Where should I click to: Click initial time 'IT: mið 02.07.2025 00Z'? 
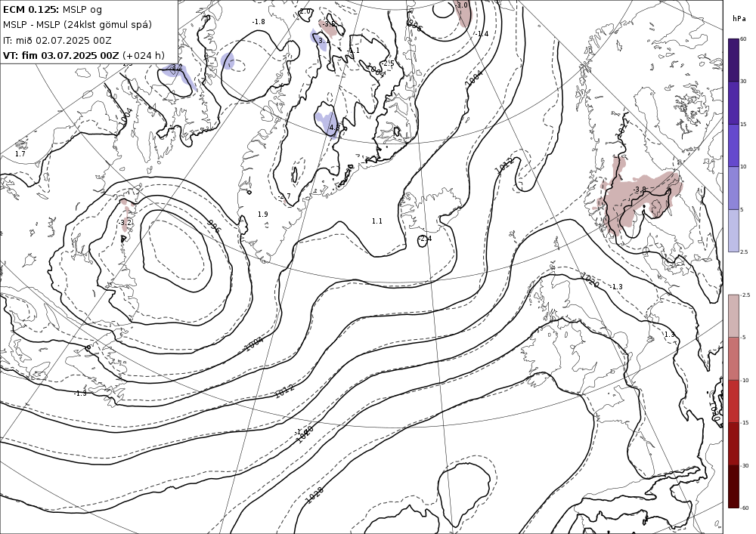coord(57,41)
